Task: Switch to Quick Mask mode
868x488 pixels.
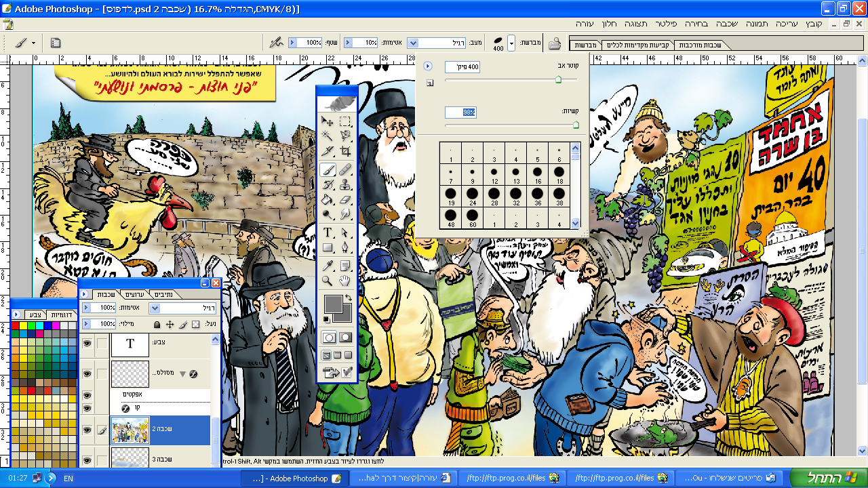Action: (345, 337)
